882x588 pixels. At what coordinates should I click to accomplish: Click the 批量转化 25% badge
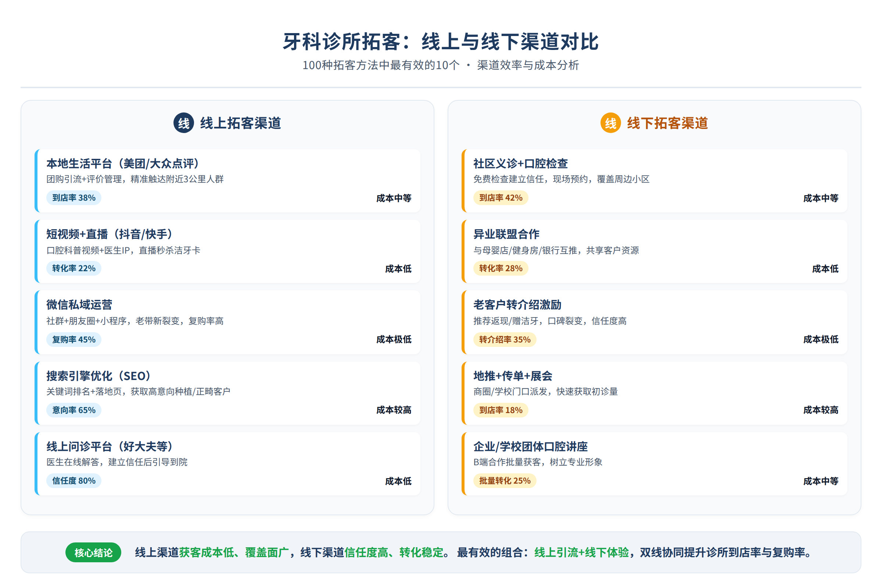(505, 480)
